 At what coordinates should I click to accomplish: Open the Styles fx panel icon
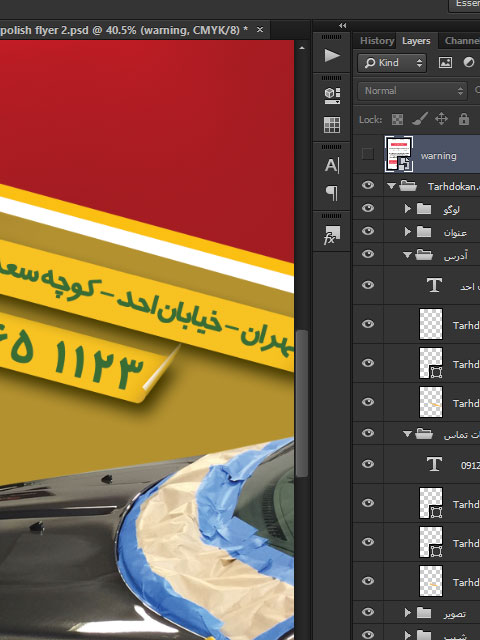tap(331, 235)
